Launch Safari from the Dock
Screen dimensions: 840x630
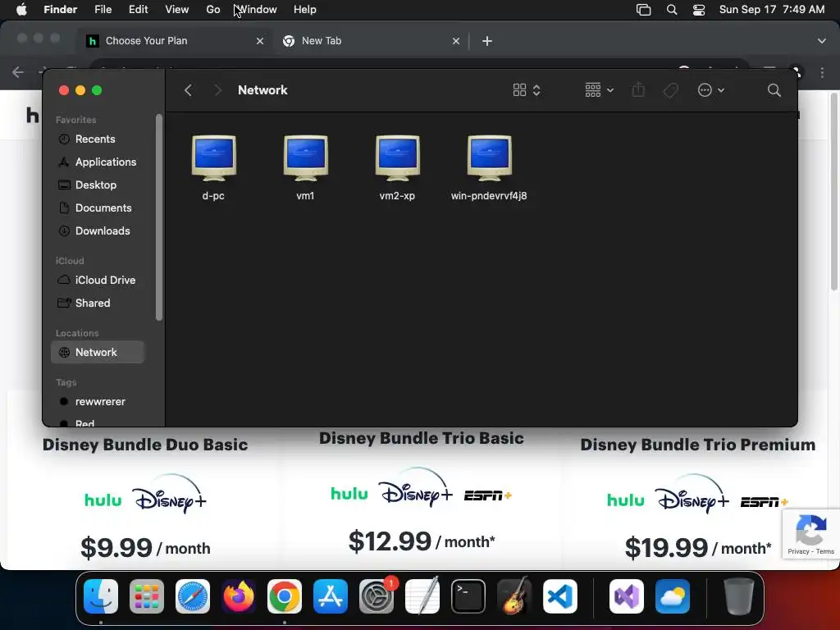[x=193, y=596]
